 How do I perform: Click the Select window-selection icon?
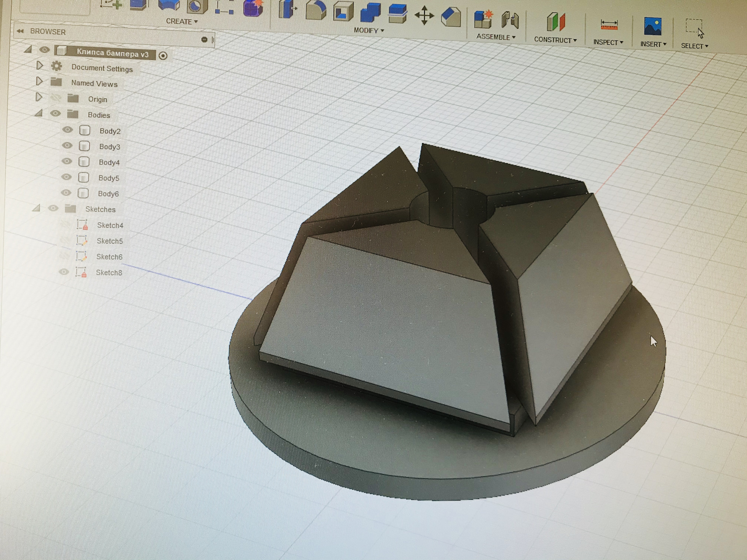click(x=694, y=28)
